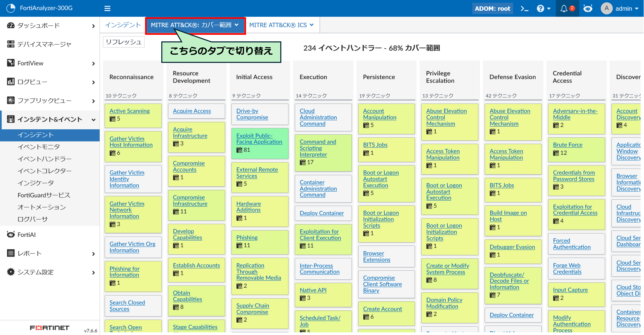
Task: Open the Brute Force technique link
Action: pyautogui.click(x=567, y=145)
